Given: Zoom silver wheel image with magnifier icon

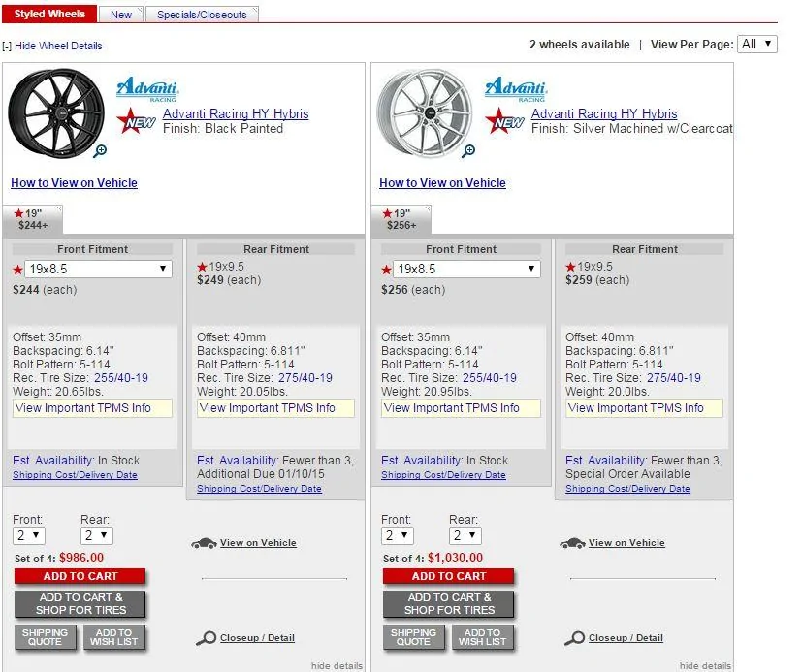Looking at the screenshot, I should click(x=468, y=151).
